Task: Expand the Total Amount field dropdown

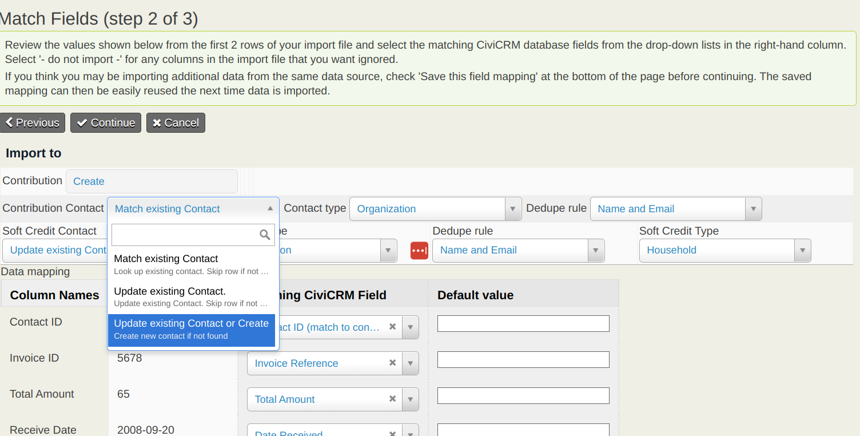Action: (x=411, y=399)
